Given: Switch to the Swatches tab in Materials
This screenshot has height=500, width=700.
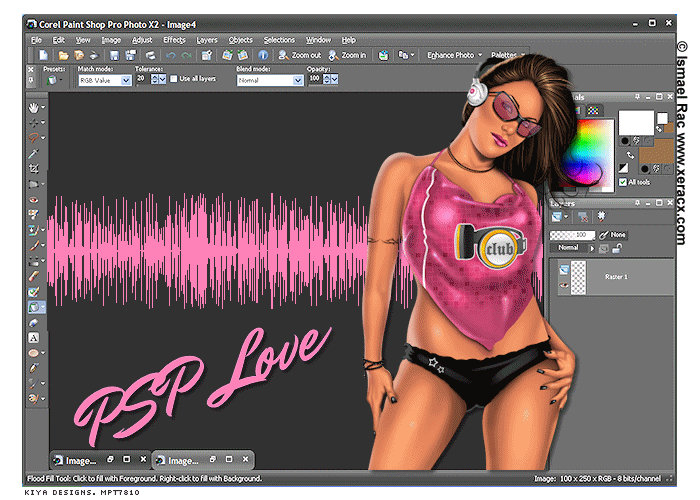Looking at the screenshot, I should click(593, 110).
